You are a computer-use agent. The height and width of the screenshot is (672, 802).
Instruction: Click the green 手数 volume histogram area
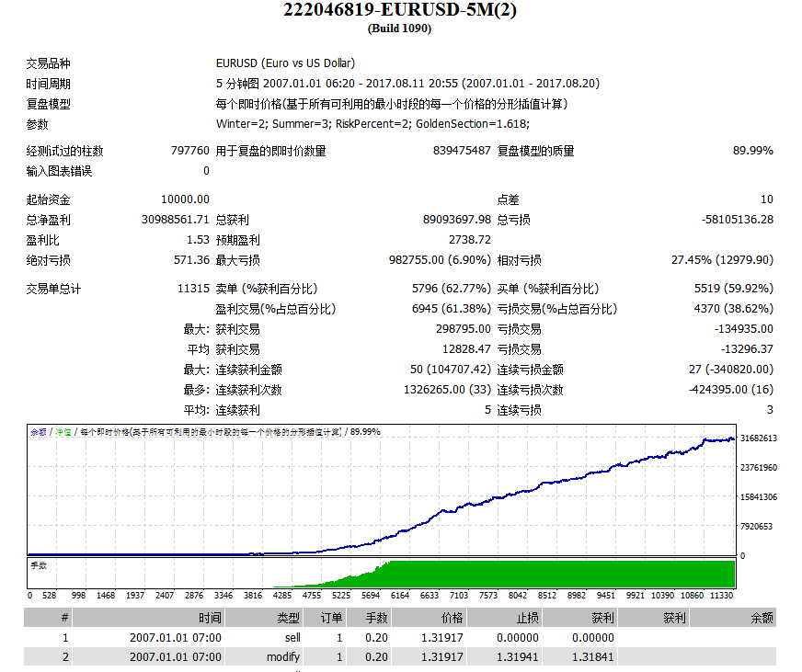552,575
